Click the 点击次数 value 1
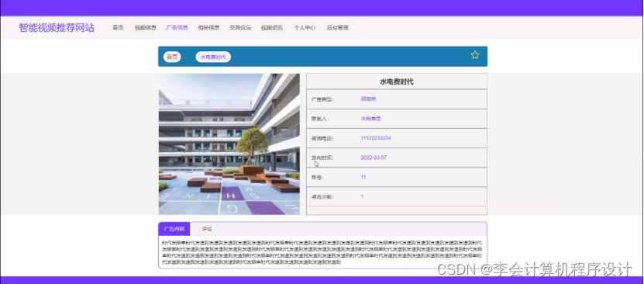Screen dimensions: 644x284 (x=362, y=196)
